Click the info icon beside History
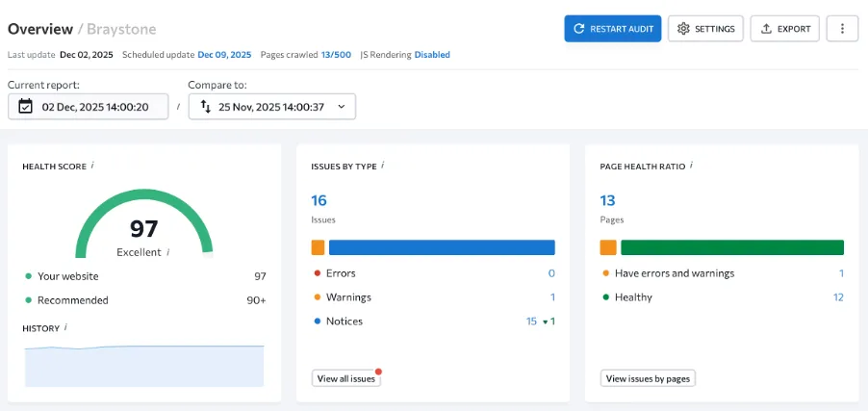Viewport: 868px width, 412px height. click(x=66, y=328)
